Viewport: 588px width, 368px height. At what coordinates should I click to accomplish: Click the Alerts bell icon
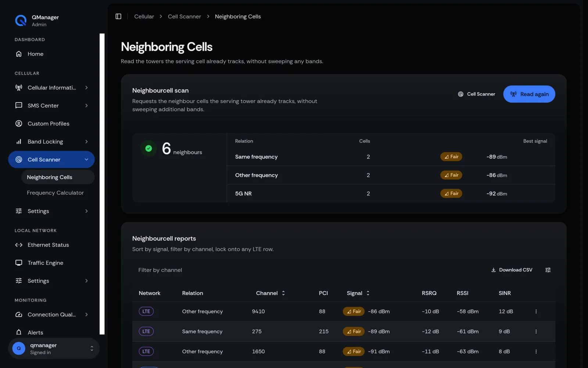click(x=19, y=332)
